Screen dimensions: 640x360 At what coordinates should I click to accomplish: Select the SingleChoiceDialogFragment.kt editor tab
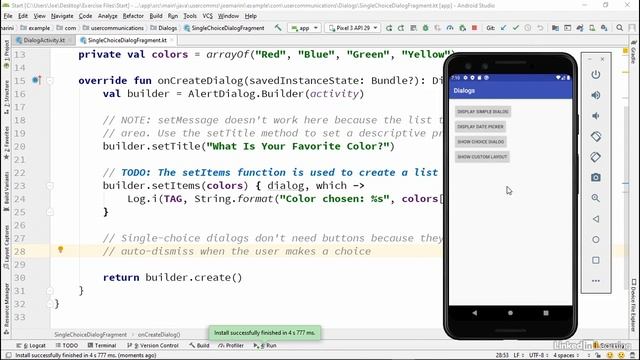127,40
